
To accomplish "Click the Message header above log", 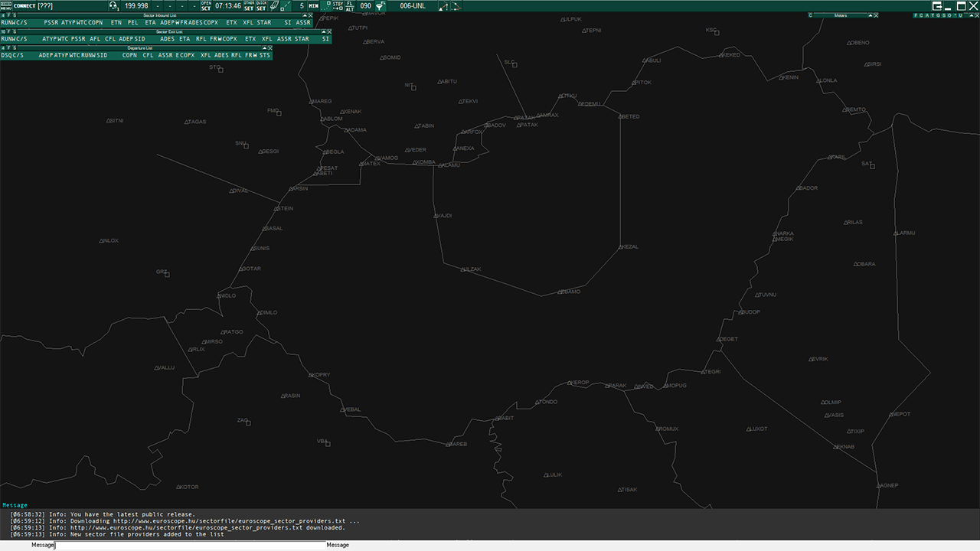I will coord(15,505).
